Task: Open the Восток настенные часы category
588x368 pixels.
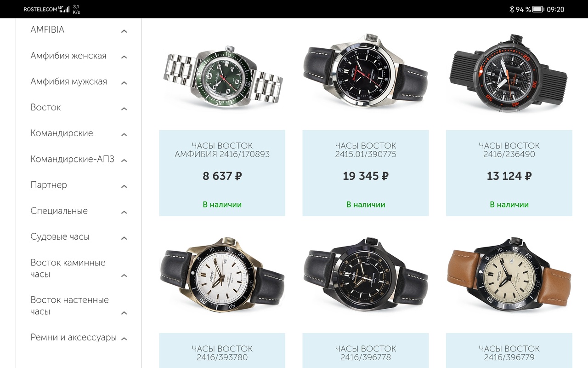Action: pyautogui.click(x=69, y=305)
